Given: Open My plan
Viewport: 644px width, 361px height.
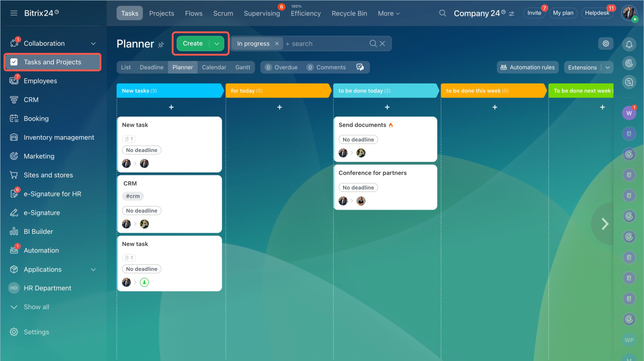Looking at the screenshot, I should tap(563, 13).
